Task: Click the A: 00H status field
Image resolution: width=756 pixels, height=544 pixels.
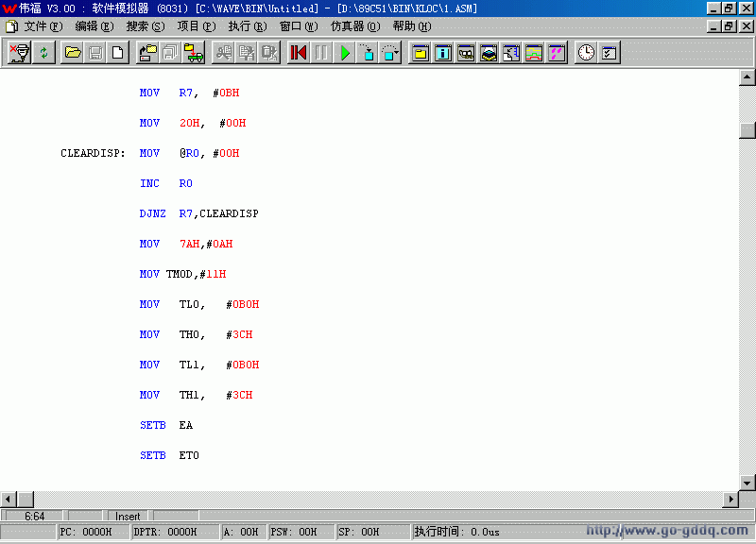Action: point(244,532)
